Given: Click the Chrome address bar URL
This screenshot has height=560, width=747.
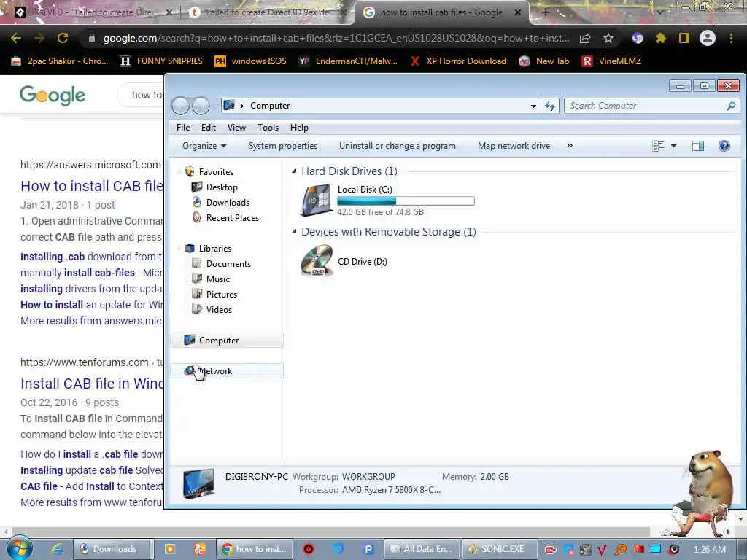Looking at the screenshot, I should [x=336, y=38].
